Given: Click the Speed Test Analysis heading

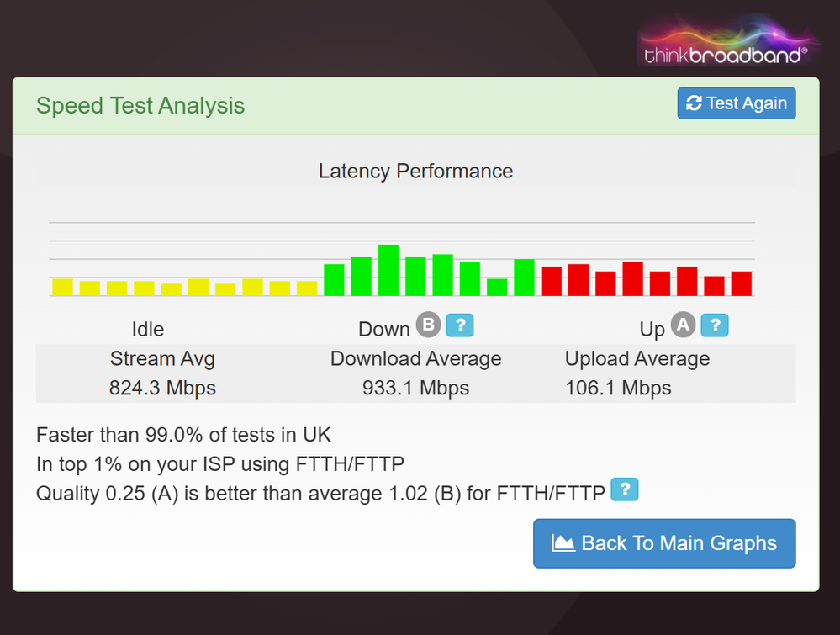Looking at the screenshot, I should tap(140, 106).
